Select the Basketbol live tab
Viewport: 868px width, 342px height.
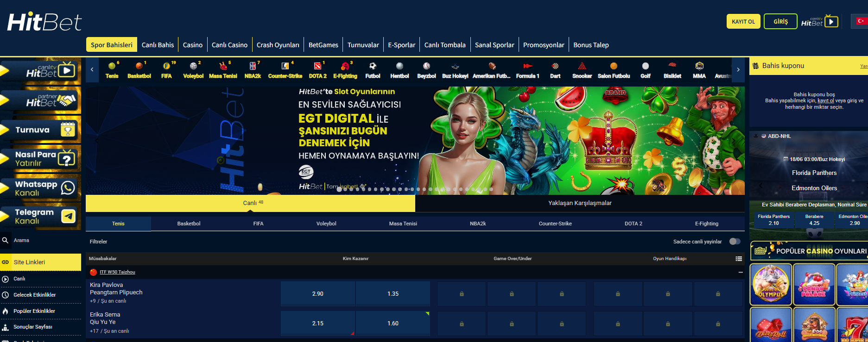(x=189, y=224)
